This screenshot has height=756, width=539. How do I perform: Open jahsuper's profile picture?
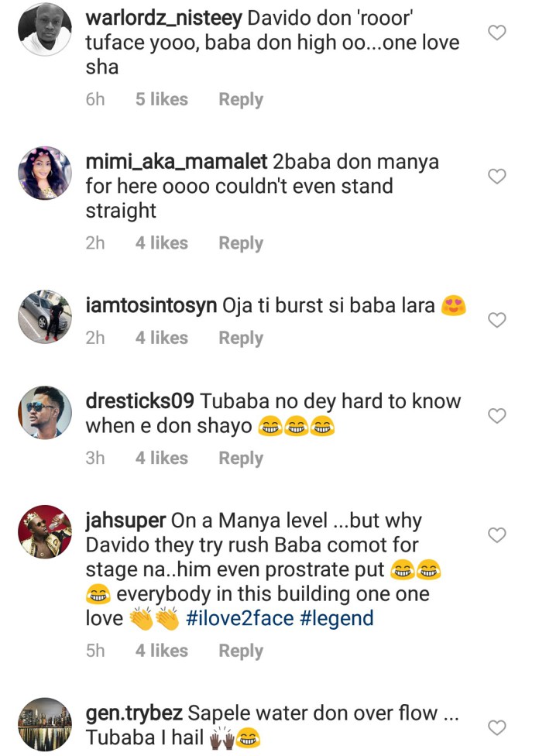[45, 531]
